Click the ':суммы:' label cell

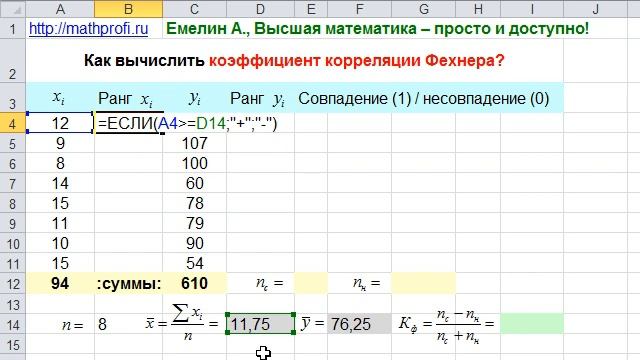pyautogui.click(x=129, y=283)
